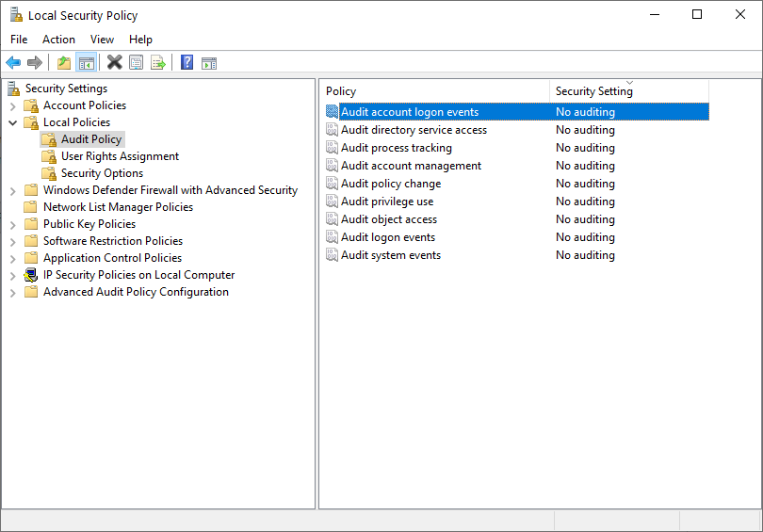Click the Windows Defender Firewall folder icon

pyautogui.click(x=31, y=190)
